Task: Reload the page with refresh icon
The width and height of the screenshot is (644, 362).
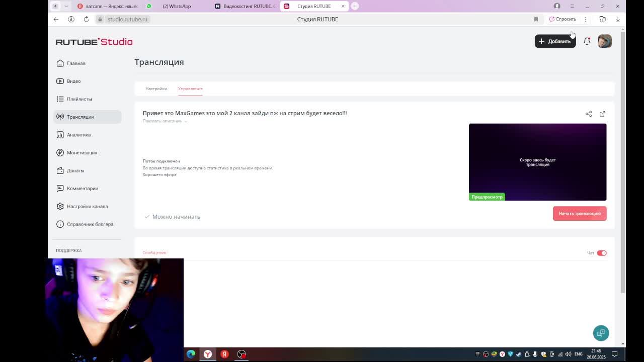Action: point(86,19)
